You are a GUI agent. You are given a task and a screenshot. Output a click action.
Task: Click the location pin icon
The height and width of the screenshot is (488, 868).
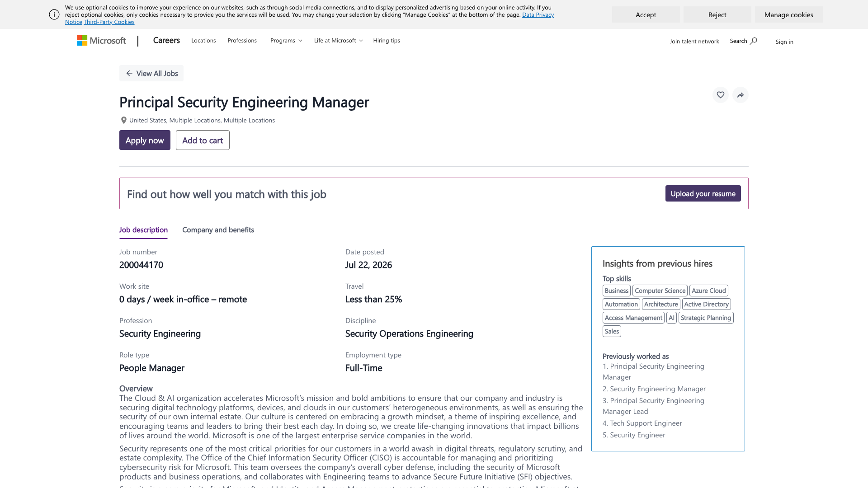click(123, 120)
